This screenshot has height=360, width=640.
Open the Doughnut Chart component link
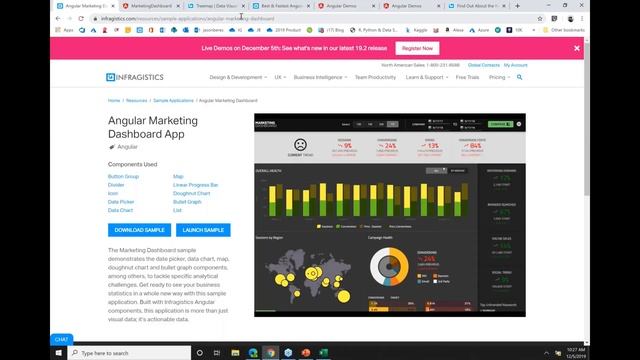point(191,193)
